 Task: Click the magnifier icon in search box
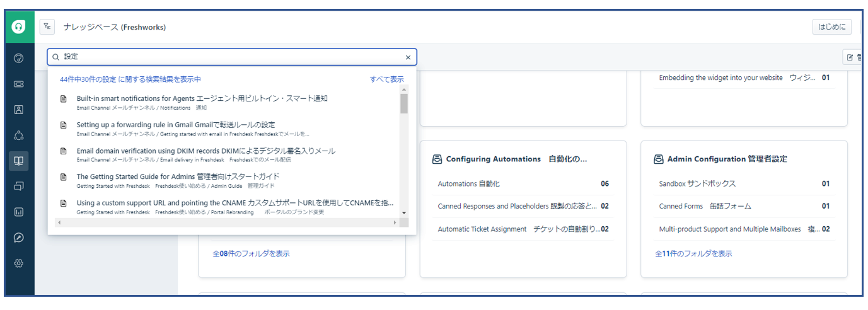(x=56, y=57)
